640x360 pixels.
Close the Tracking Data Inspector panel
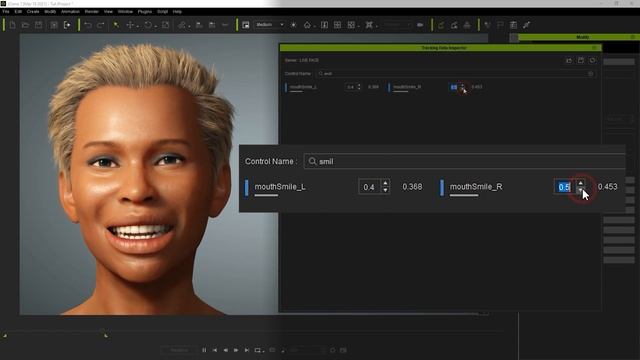[x=595, y=48]
